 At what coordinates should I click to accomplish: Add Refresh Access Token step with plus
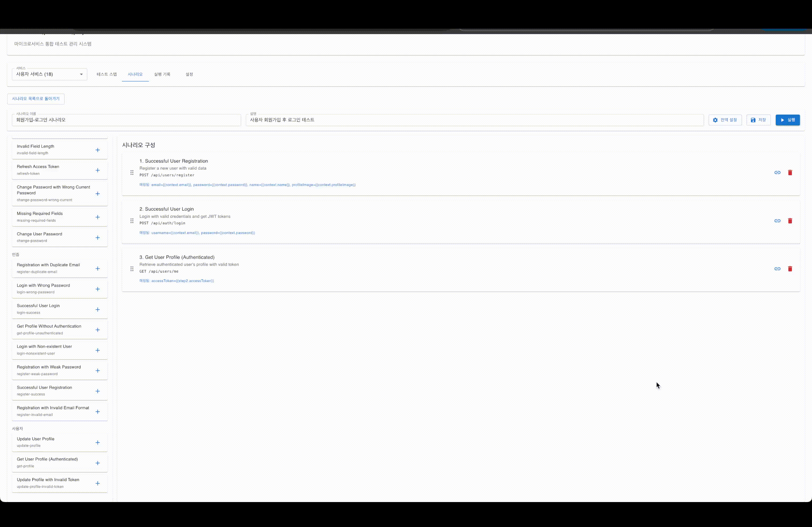[97, 170]
